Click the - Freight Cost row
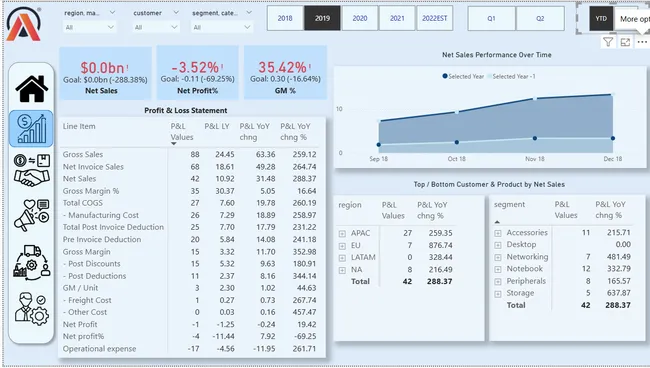Screen dimensions: 650x368 pos(87,300)
